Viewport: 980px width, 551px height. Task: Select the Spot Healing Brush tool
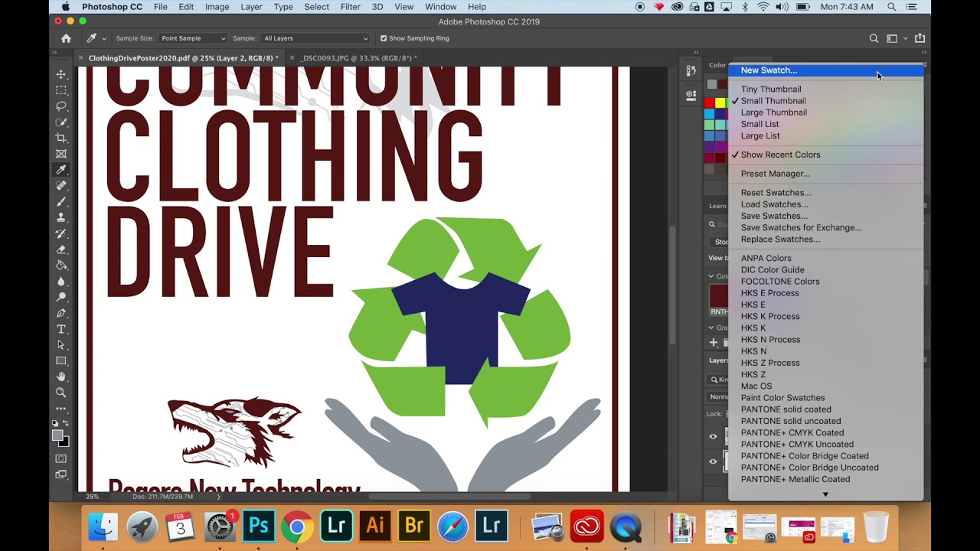click(61, 186)
